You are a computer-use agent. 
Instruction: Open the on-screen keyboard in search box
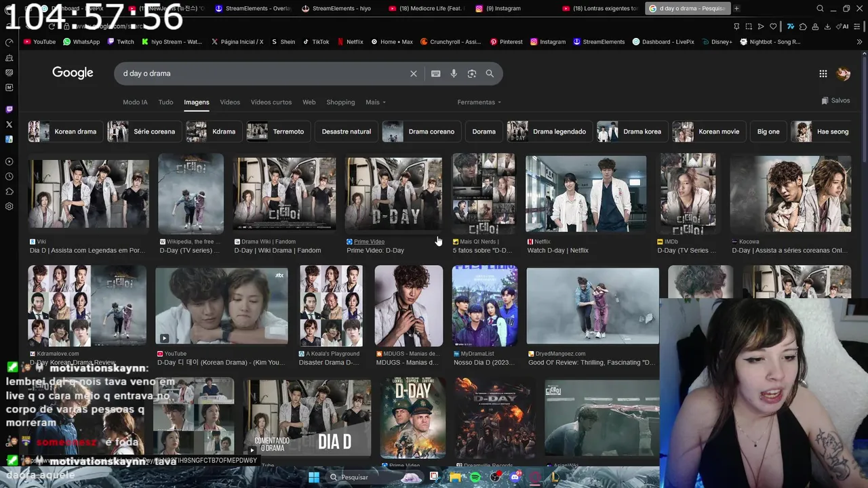[435, 73]
